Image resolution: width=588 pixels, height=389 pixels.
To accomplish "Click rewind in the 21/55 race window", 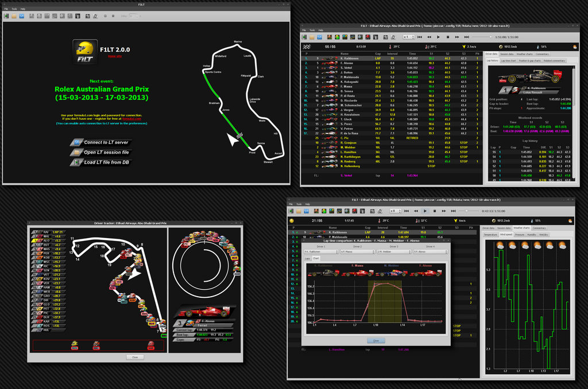I will click(416, 211).
